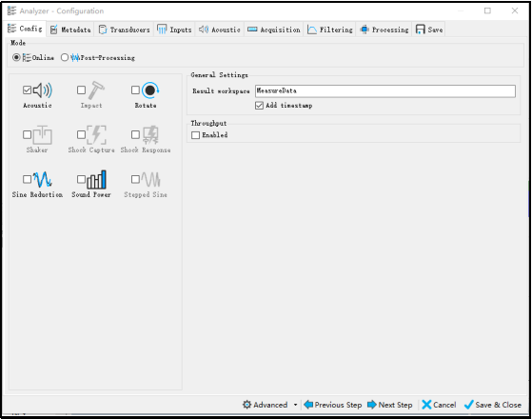Tick the Sine Reduction checkbox

click(x=28, y=179)
